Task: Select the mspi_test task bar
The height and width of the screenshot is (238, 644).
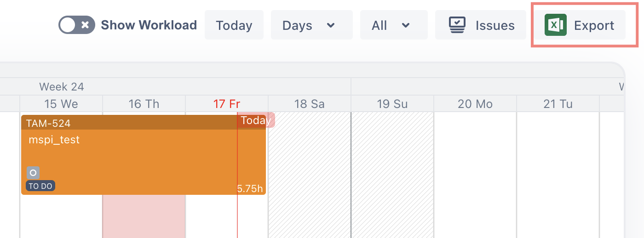Action: point(138,156)
